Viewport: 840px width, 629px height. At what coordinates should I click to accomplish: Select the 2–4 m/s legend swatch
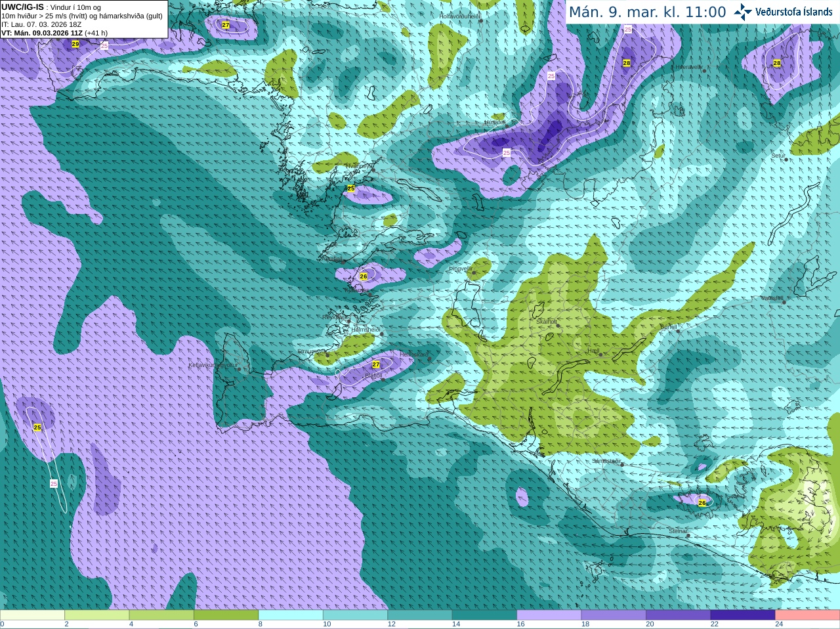point(96,615)
